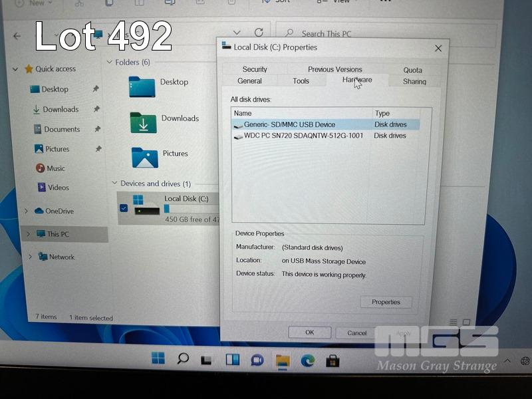Open taskbar Search magnifier icon
The width and height of the screenshot is (532, 399).
(x=183, y=359)
